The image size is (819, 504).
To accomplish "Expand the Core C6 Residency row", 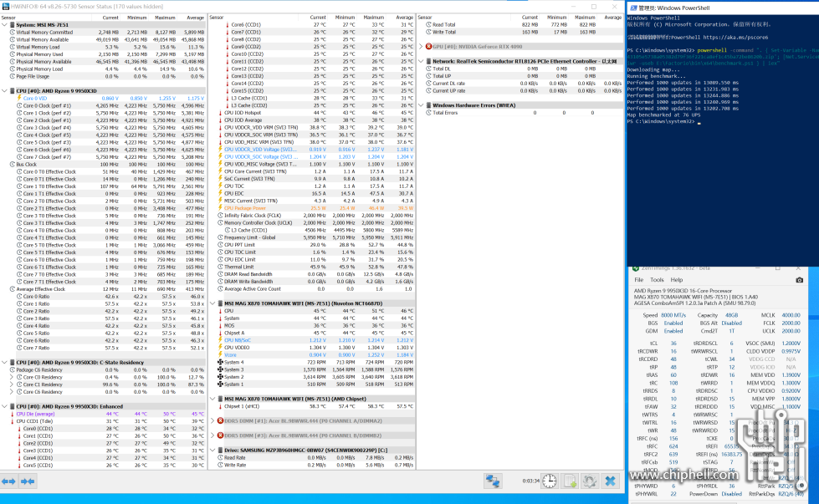I will pyautogui.click(x=12, y=391).
